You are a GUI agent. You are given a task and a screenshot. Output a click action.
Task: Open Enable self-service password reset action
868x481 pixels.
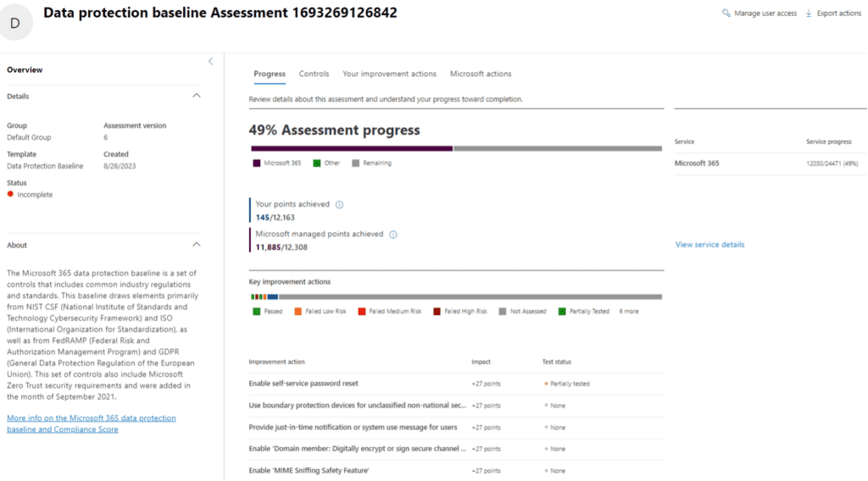point(303,383)
